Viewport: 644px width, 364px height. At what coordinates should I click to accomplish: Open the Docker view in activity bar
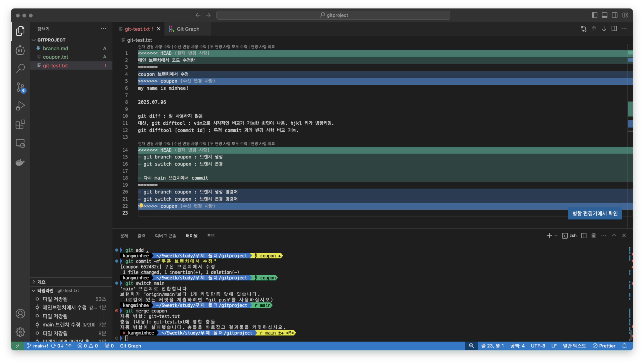tap(20, 162)
